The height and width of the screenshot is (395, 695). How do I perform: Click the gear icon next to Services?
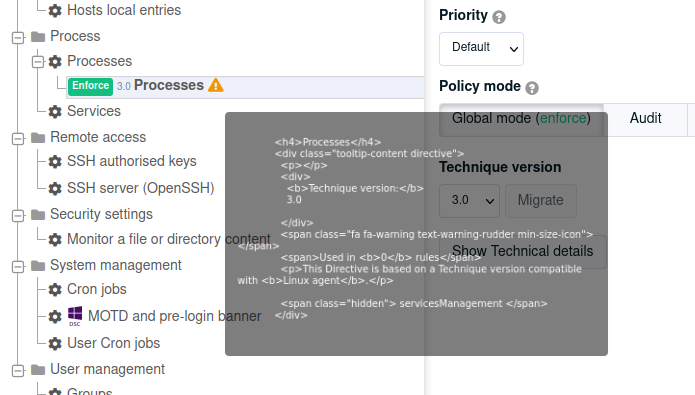[x=55, y=112]
